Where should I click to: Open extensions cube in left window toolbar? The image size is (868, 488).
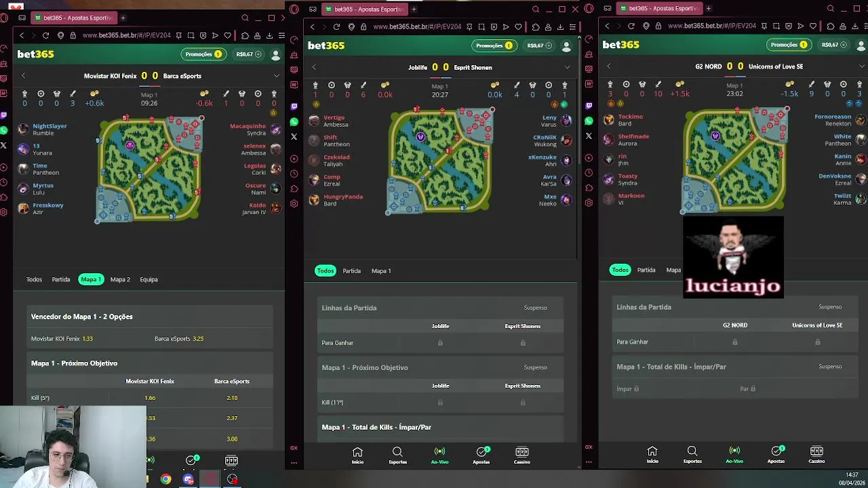[x=245, y=35]
